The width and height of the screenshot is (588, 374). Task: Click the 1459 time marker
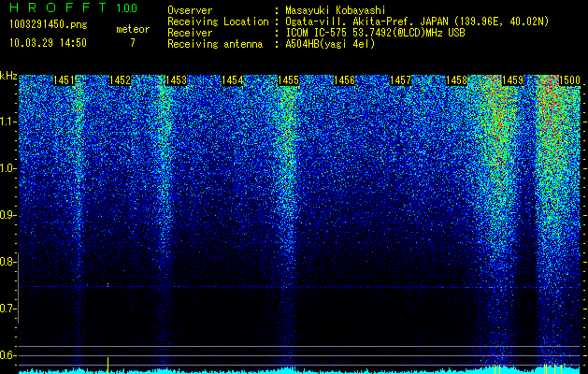point(512,79)
